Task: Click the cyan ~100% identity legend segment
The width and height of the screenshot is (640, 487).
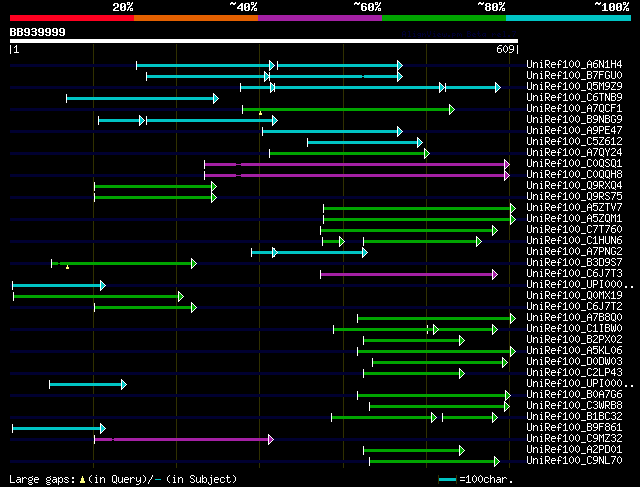Action: coord(569,18)
